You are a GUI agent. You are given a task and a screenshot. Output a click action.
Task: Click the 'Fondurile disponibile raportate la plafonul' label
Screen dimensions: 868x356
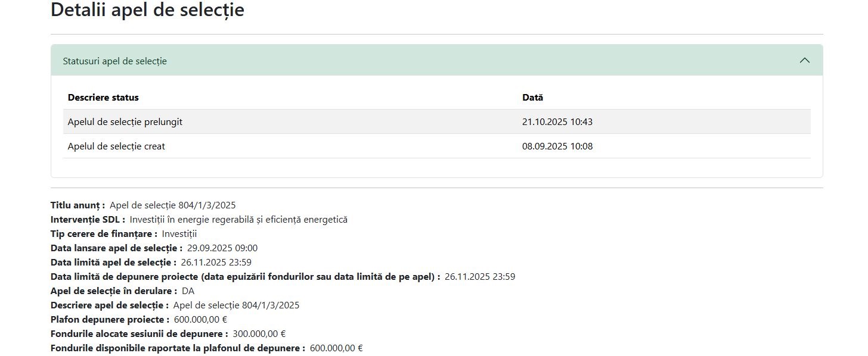178,348
